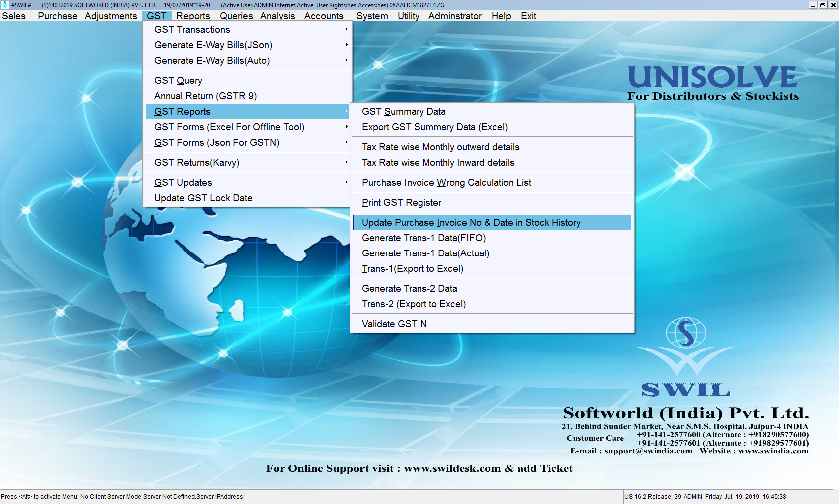The image size is (839, 504).
Task: Open the System menu
Action: tap(372, 16)
